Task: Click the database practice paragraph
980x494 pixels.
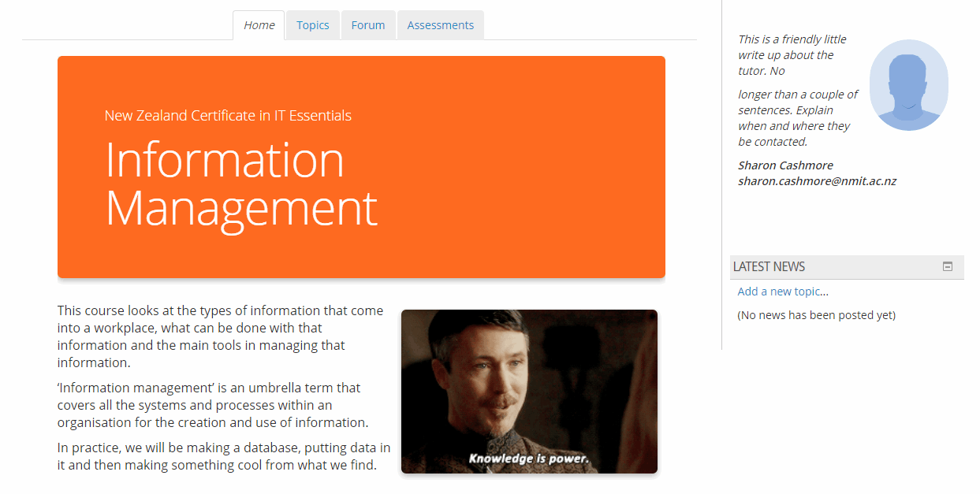Action: [223, 455]
